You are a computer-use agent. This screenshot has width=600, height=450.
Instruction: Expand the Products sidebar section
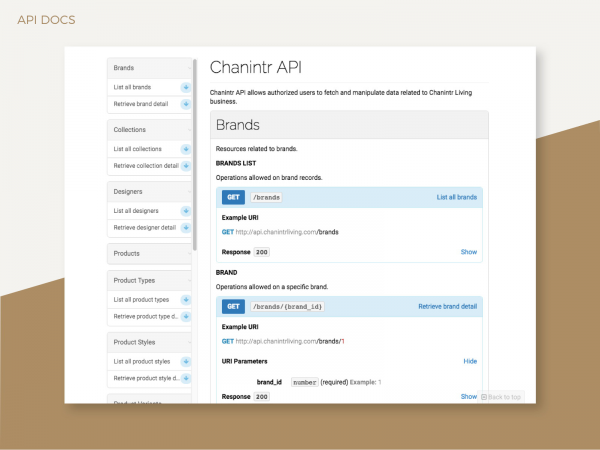click(x=149, y=254)
